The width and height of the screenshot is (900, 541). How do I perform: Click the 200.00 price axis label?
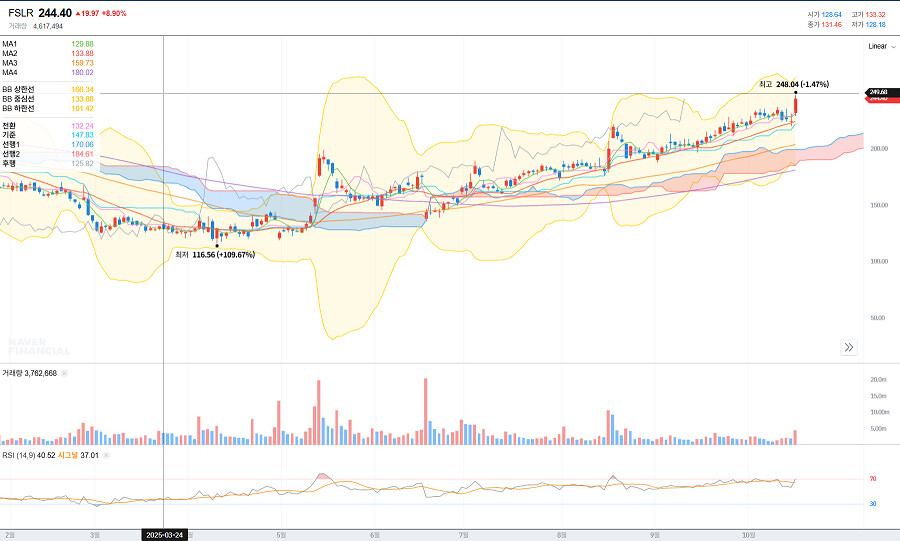click(x=879, y=149)
